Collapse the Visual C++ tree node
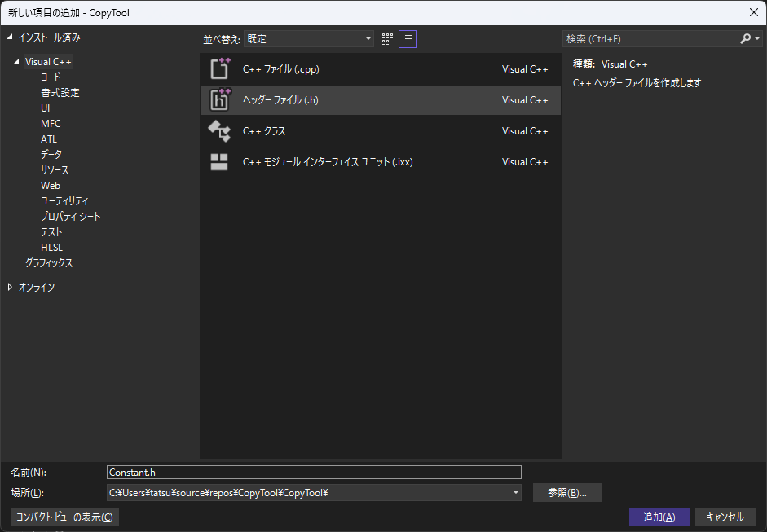767x532 pixels. click(16, 62)
